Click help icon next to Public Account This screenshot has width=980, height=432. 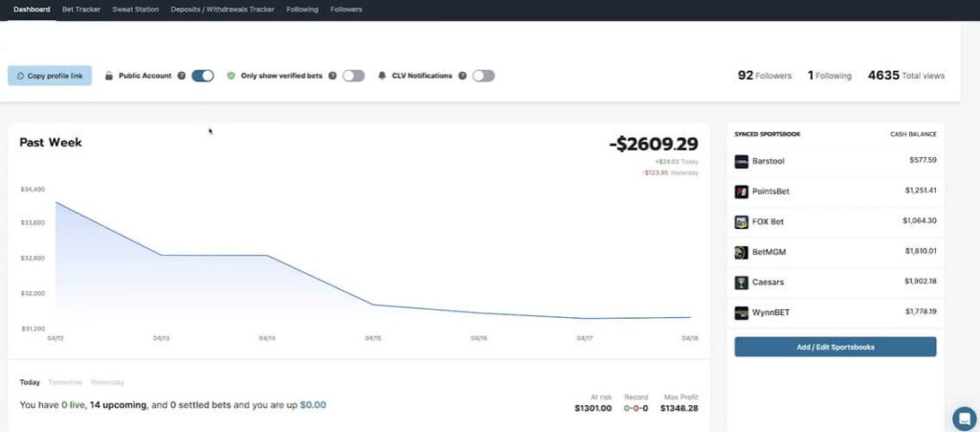click(x=181, y=76)
